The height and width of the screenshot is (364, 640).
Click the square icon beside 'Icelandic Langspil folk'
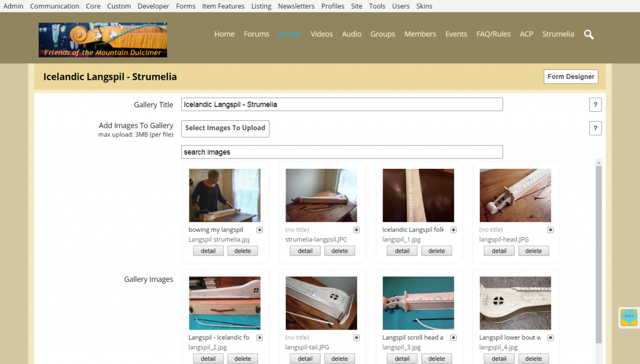click(453, 230)
